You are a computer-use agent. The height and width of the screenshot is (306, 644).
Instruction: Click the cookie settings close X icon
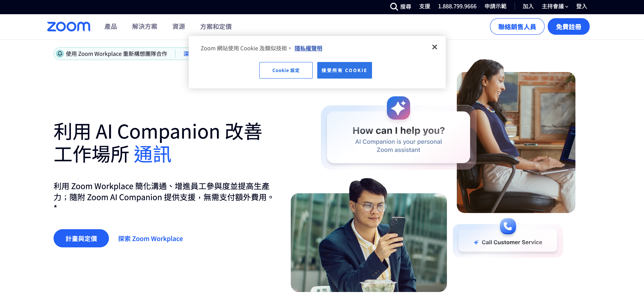[x=434, y=47]
